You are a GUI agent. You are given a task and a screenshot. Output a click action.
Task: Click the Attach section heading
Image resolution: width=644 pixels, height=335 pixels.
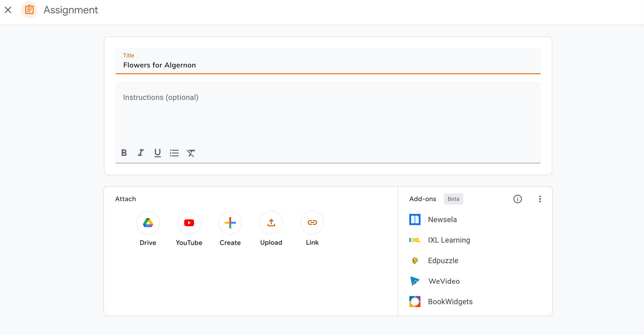[125, 199]
